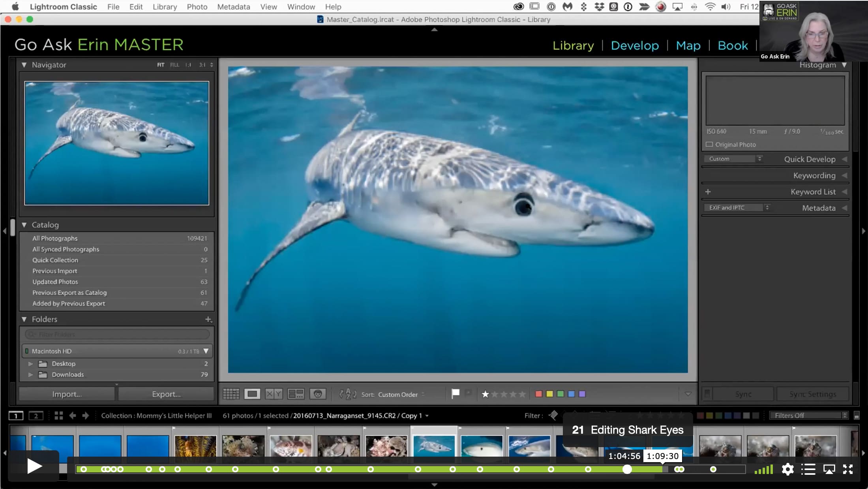The height and width of the screenshot is (489, 868).
Task: Expand the Metadata panel
Action: 845,208
